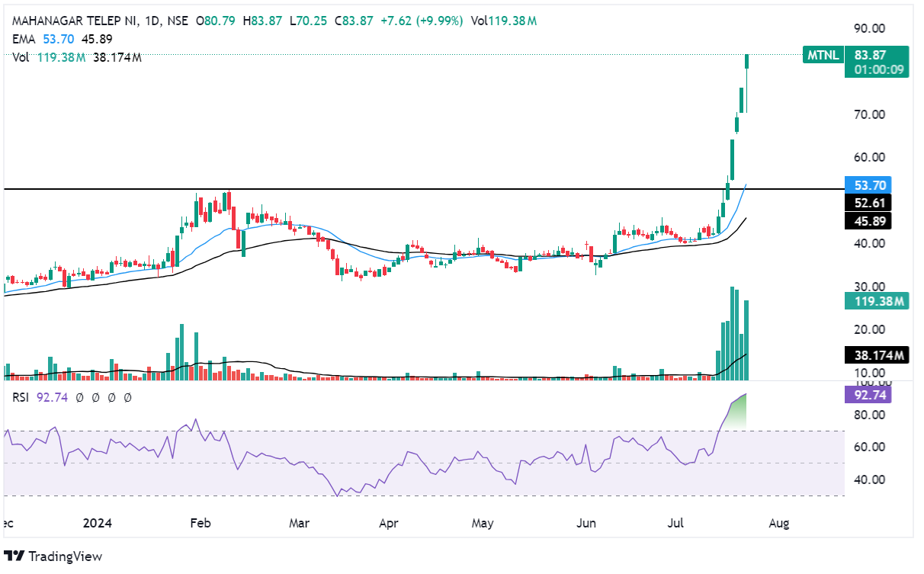
Task: Select the horizontal black resistance line
Action: pyautogui.click(x=381, y=188)
